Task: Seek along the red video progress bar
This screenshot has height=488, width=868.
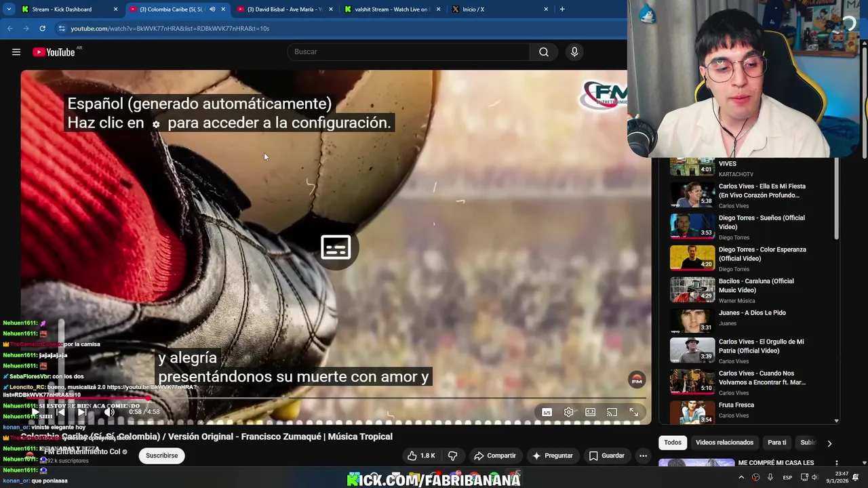Action: [x=336, y=399]
